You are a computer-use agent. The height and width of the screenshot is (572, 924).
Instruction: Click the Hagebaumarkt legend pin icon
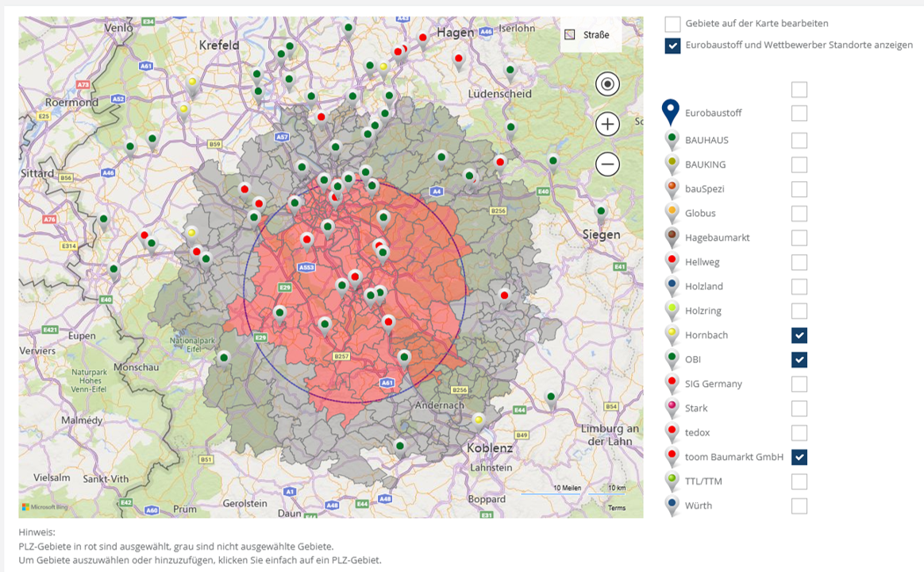click(672, 238)
